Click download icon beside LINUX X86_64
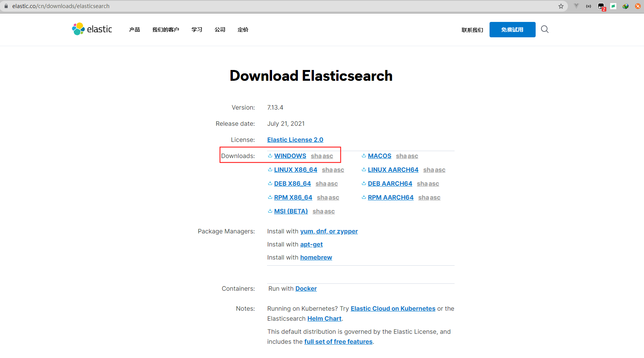The image size is (644, 358). point(270,170)
